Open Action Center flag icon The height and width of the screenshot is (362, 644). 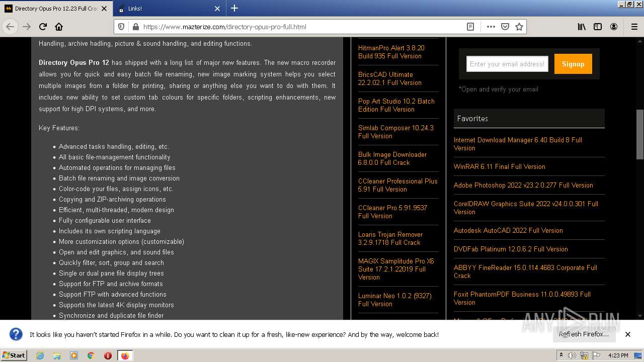[x=596, y=355]
